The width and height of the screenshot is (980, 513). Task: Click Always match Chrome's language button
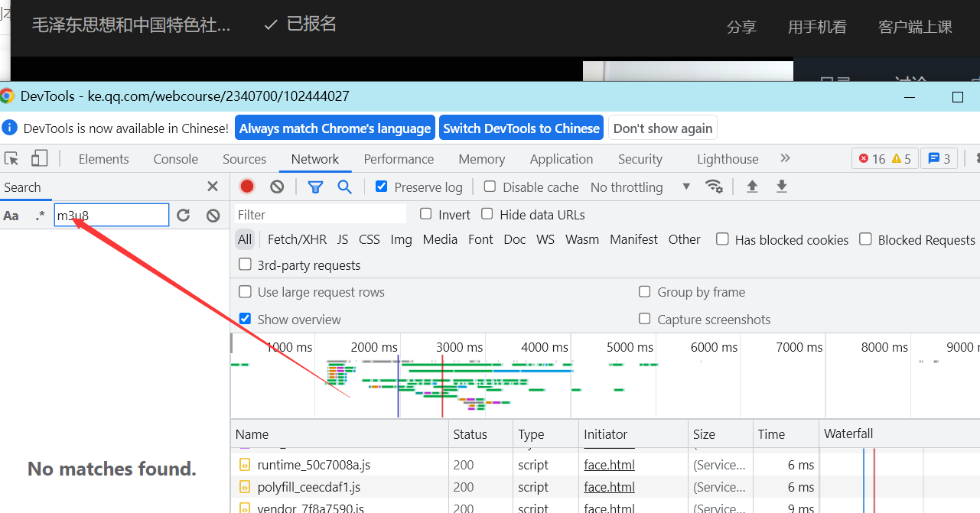click(x=335, y=128)
